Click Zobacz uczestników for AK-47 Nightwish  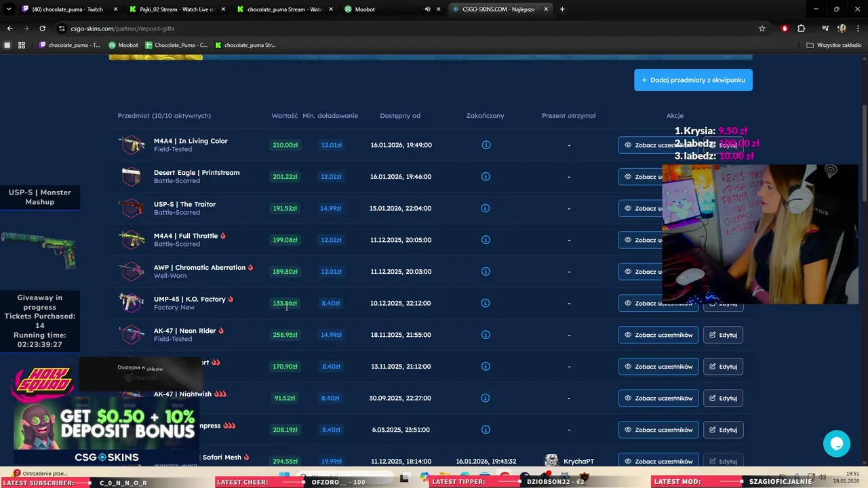coord(658,398)
